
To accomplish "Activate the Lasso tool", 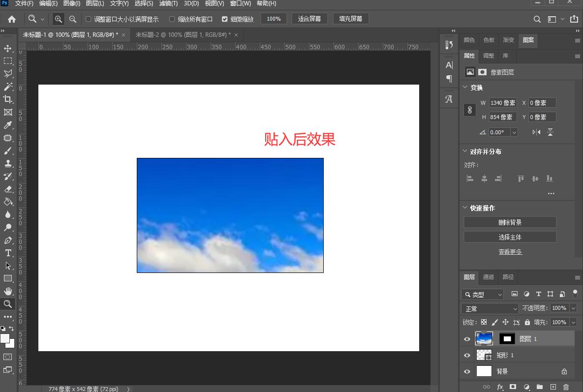I will click(8, 74).
